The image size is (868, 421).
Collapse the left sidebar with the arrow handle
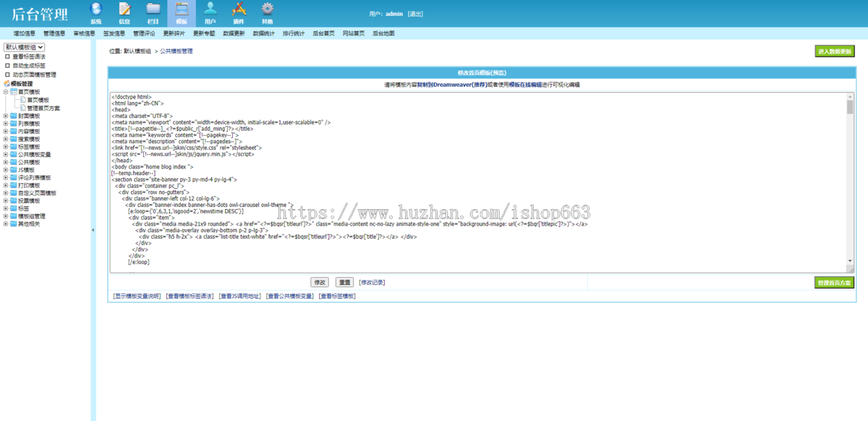93,230
